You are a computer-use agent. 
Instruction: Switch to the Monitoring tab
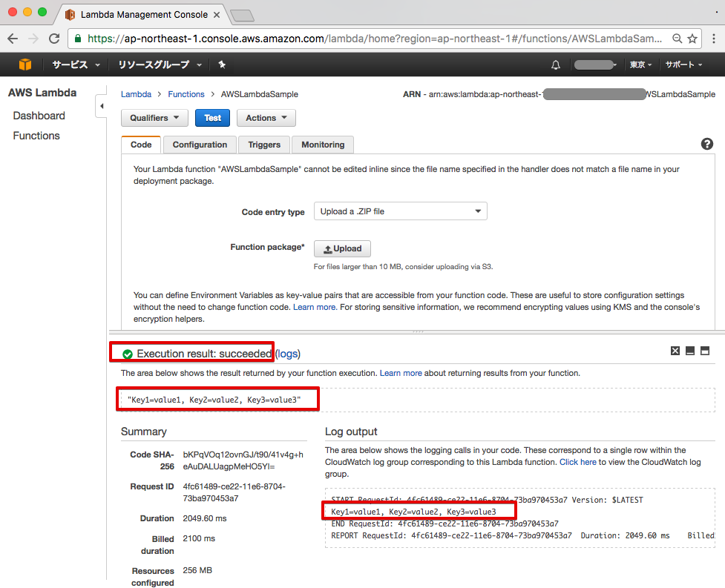point(322,144)
